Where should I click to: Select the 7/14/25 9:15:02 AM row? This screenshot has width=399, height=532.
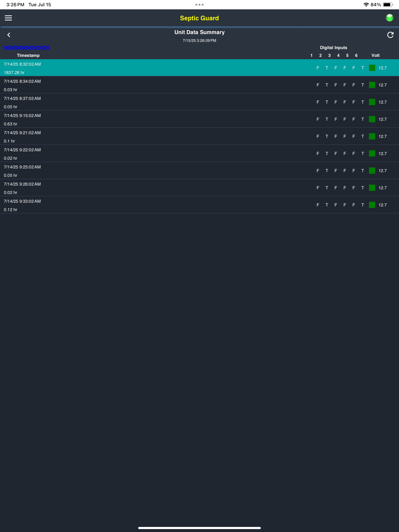tap(199, 119)
